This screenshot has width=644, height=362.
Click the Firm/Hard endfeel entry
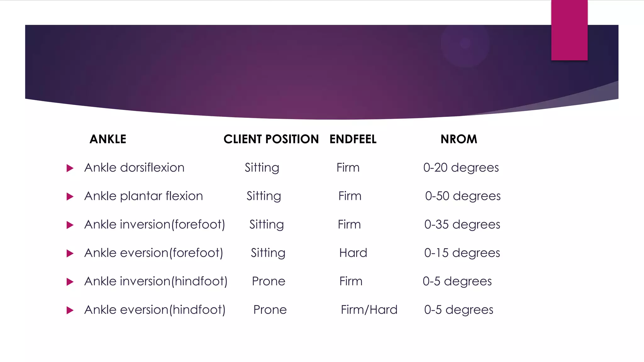pyautogui.click(x=369, y=310)
